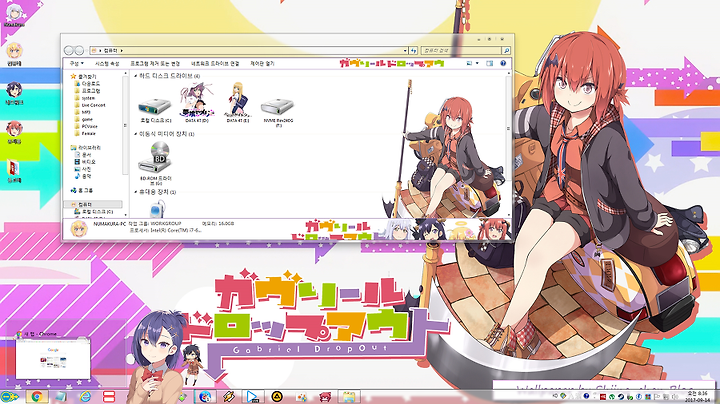The width and height of the screenshot is (720, 404).
Task: Open the file explorer folder taskbar icon
Action: click(x=349, y=397)
